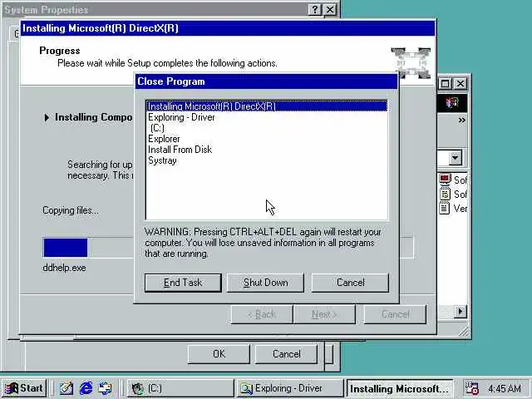Select Installing Microsoft(R) DirectX(R) in task list

coord(267,106)
